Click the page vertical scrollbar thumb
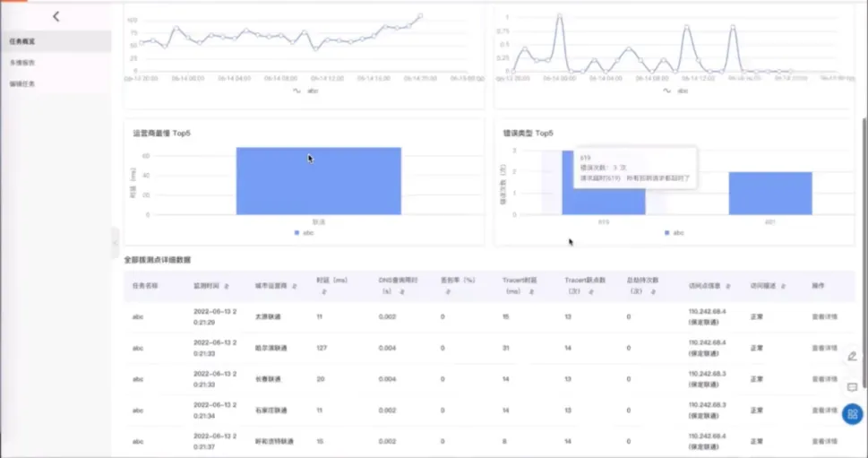 (x=864, y=252)
